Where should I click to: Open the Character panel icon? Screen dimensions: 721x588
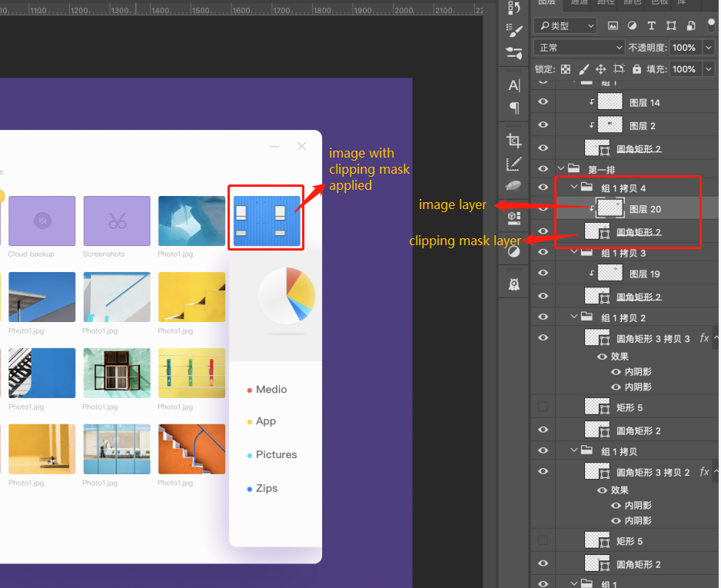513,85
